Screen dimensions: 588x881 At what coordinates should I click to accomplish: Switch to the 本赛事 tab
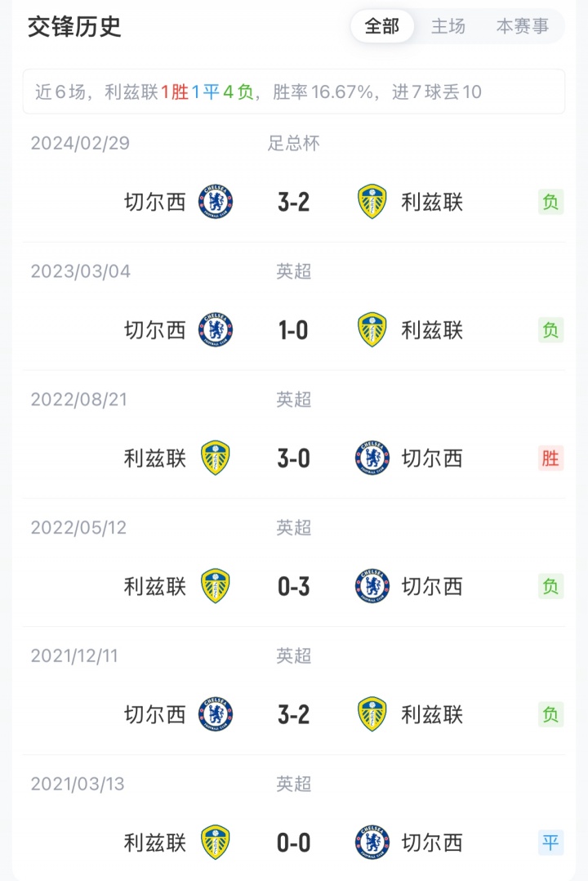[523, 26]
